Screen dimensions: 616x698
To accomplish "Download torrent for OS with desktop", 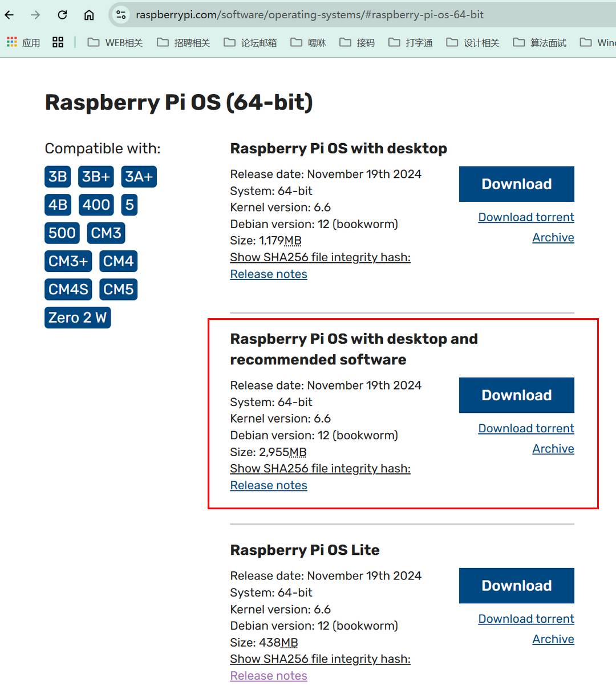I will tap(526, 217).
